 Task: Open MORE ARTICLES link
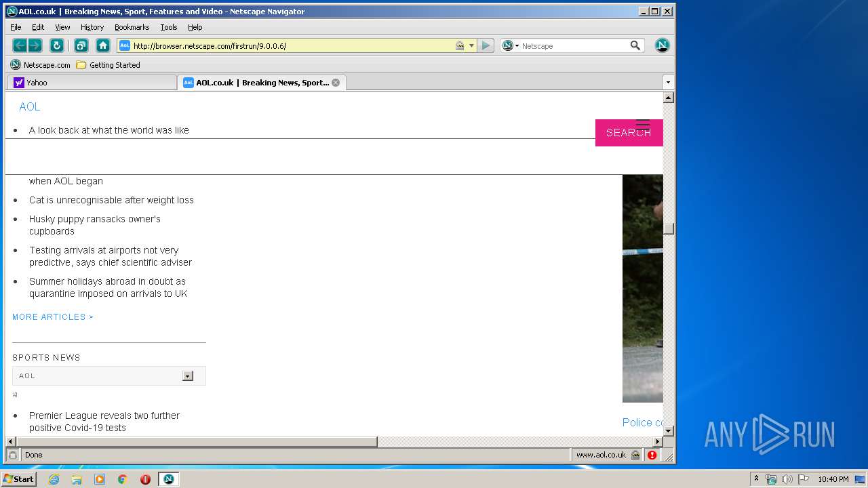coord(53,317)
